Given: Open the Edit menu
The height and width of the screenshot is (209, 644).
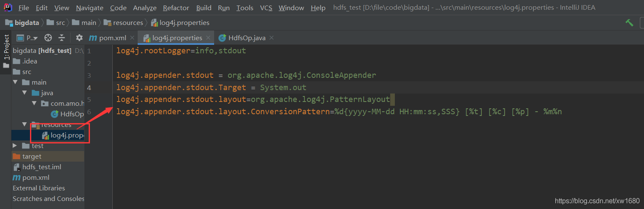Looking at the screenshot, I should (x=42, y=8).
